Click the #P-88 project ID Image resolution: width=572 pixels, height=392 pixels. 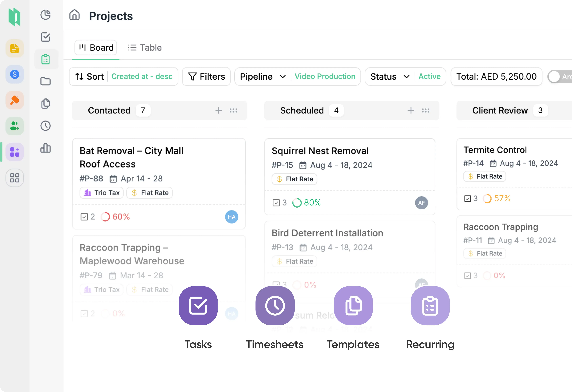click(91, 179)
